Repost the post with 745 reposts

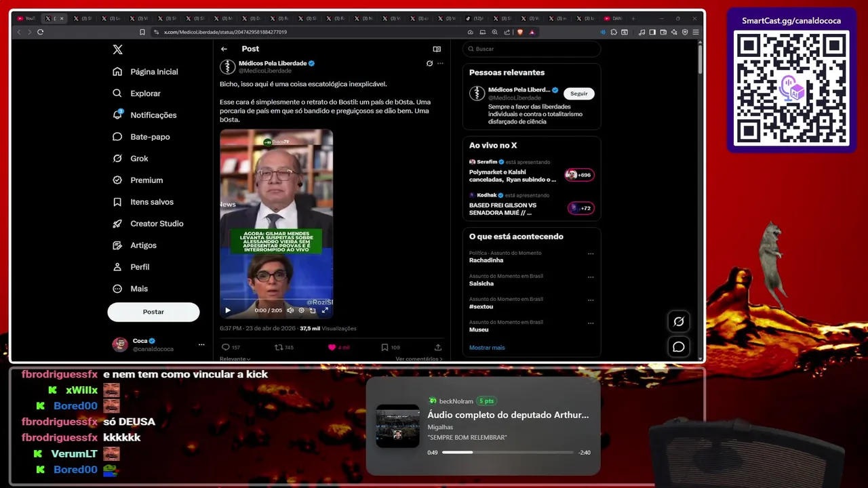[284, 347]
